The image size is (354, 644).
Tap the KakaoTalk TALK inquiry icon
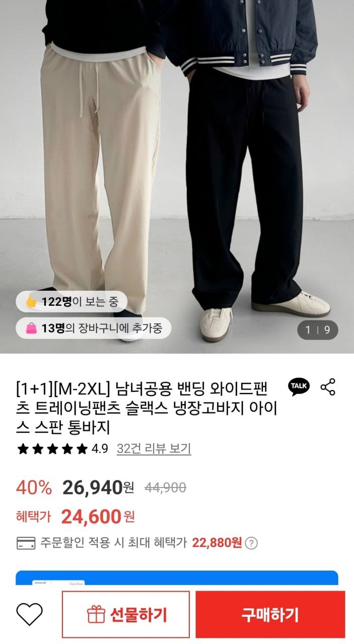pos(299,387)
